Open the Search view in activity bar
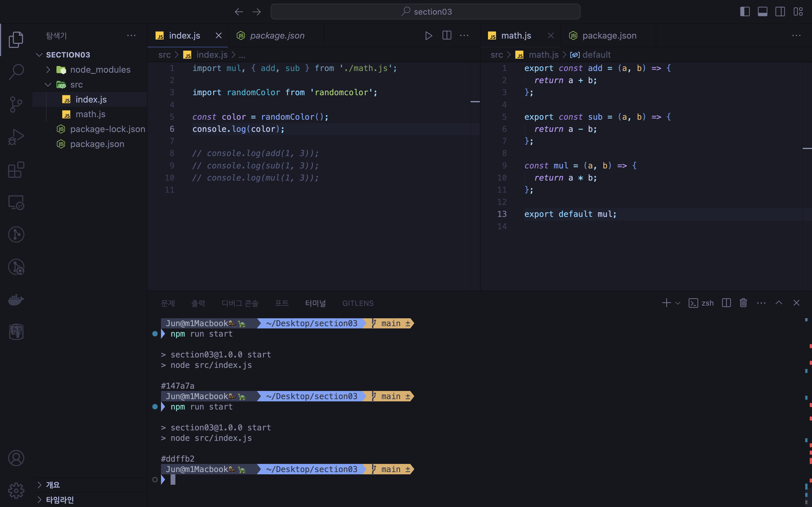Viewport: 812px width, 507px height. point(16,72)
